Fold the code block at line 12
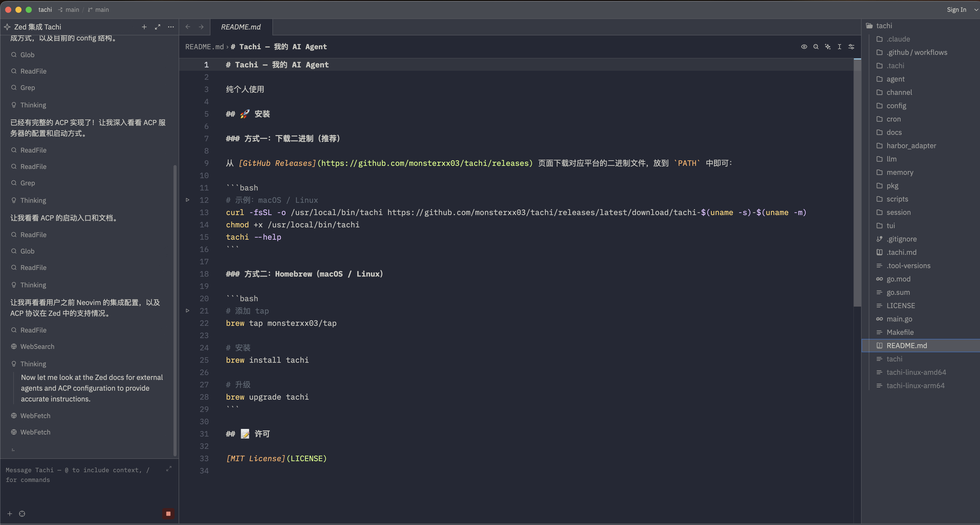This screenshot has width=980, height=525. click(188, 200)
